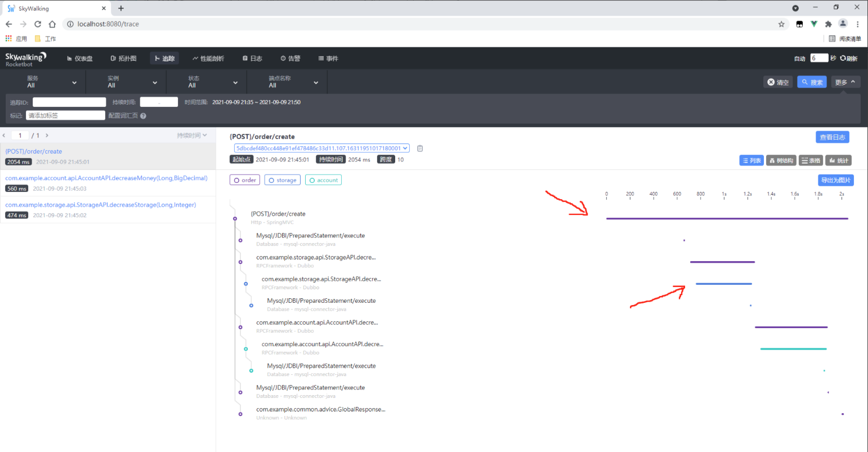
Task: Switch to 统计 statistics view
Action: pyautogui.click(x=839, y=160)
